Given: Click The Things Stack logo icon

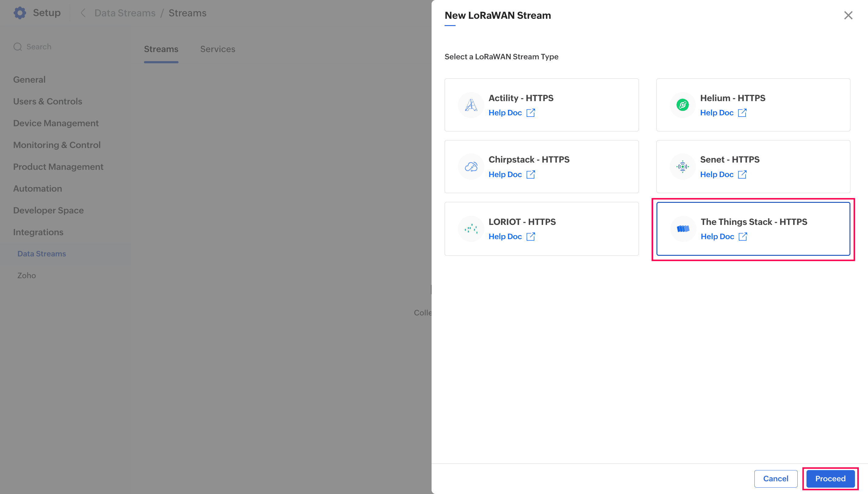Looking at the screenshot, I should click(x=683, y=229).
